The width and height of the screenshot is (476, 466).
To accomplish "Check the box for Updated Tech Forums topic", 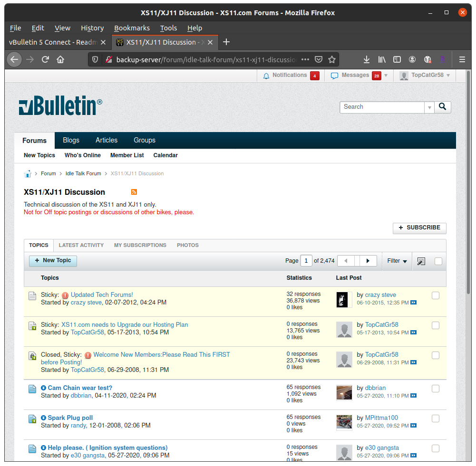I will click(435, 295).
